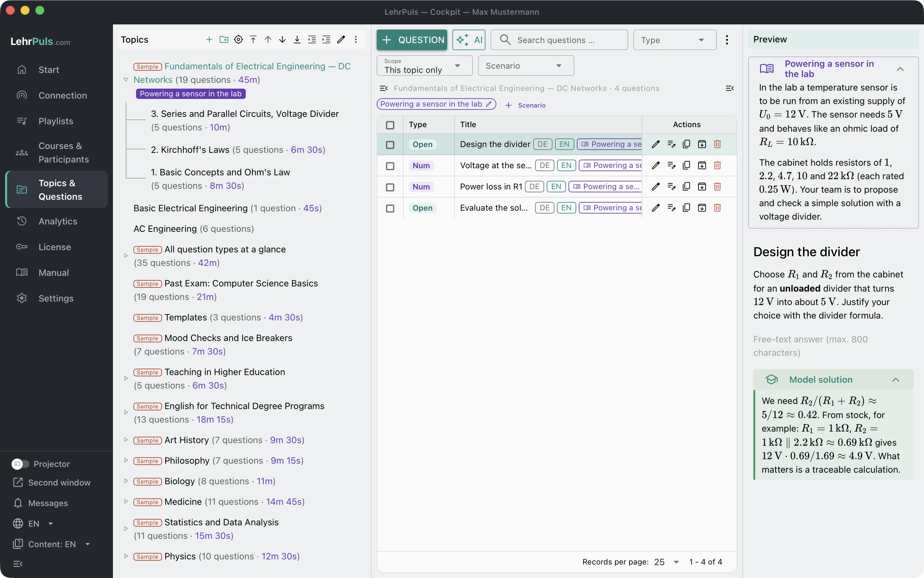This screenshot has width=924, height=578.
Task: Open Second window
Action: tap(52, 482)
